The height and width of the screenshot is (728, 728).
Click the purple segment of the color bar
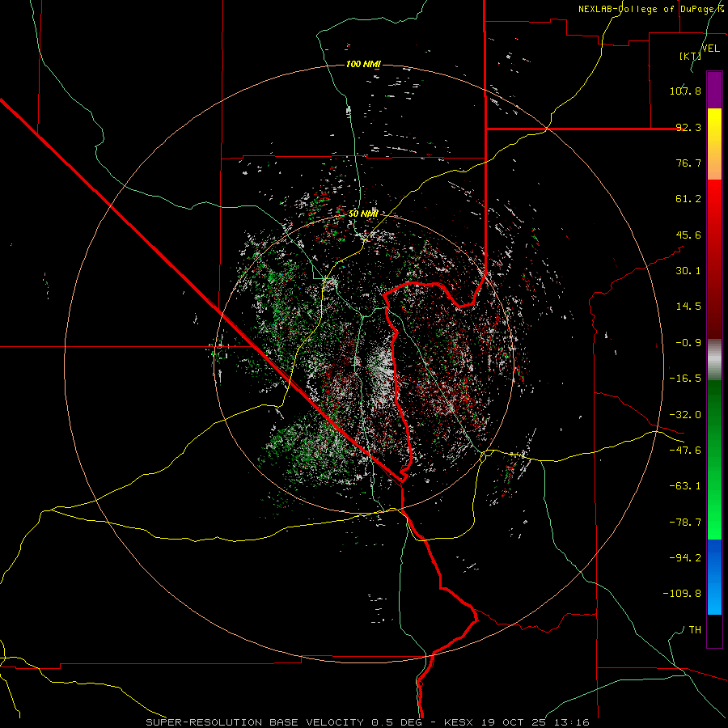[x=714, y=90]
